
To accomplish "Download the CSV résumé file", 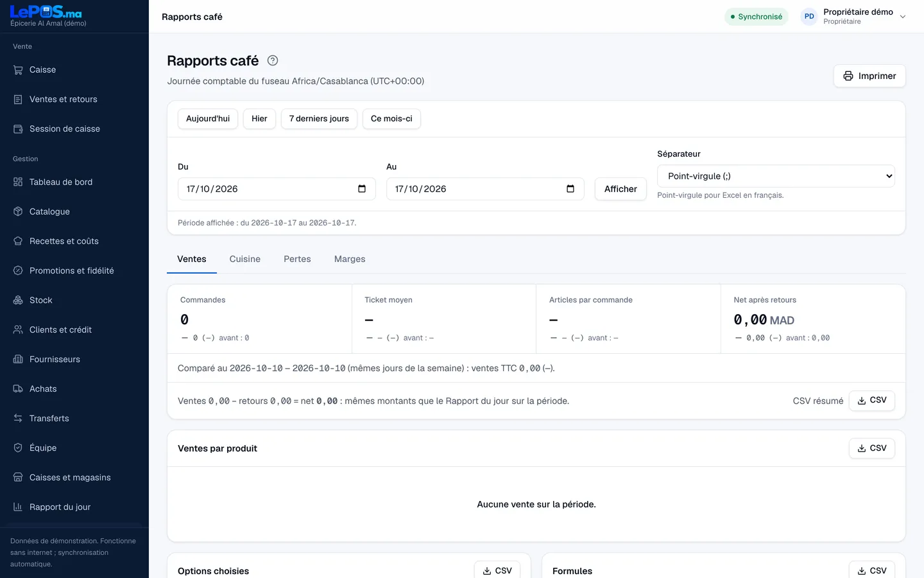I will tap(871, 401).
